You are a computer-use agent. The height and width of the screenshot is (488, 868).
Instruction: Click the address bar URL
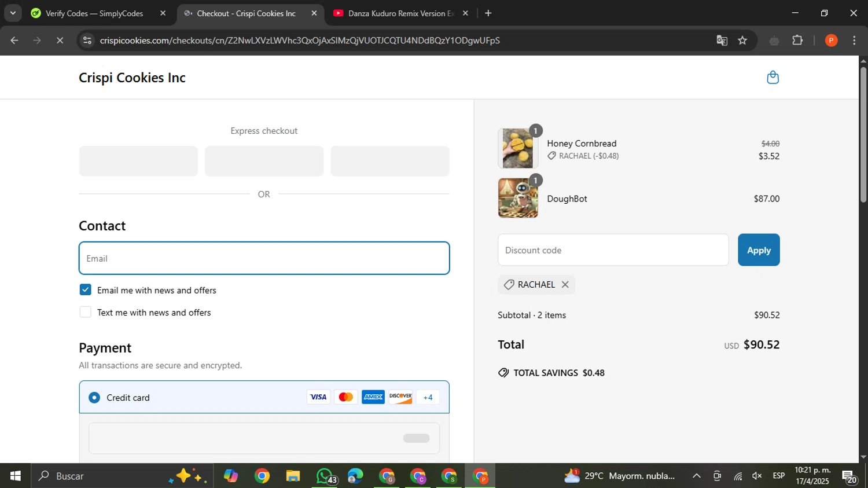tap(300, 41)
